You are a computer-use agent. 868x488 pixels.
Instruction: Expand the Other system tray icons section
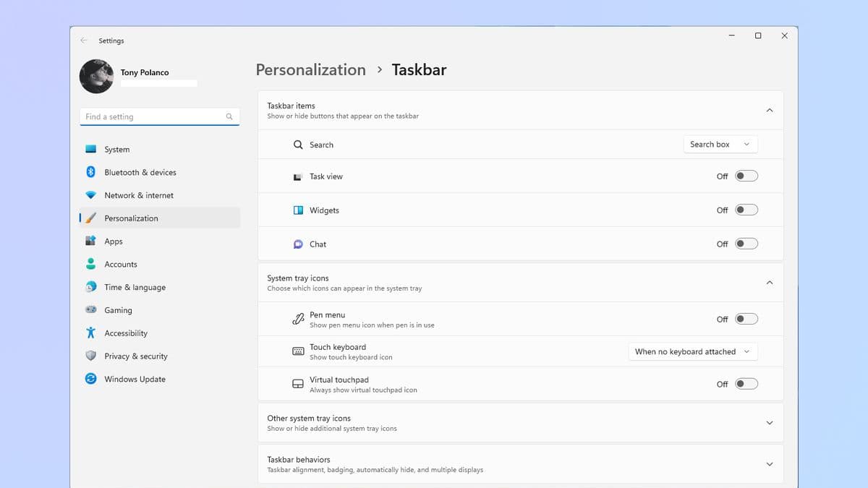coord(769,423)
